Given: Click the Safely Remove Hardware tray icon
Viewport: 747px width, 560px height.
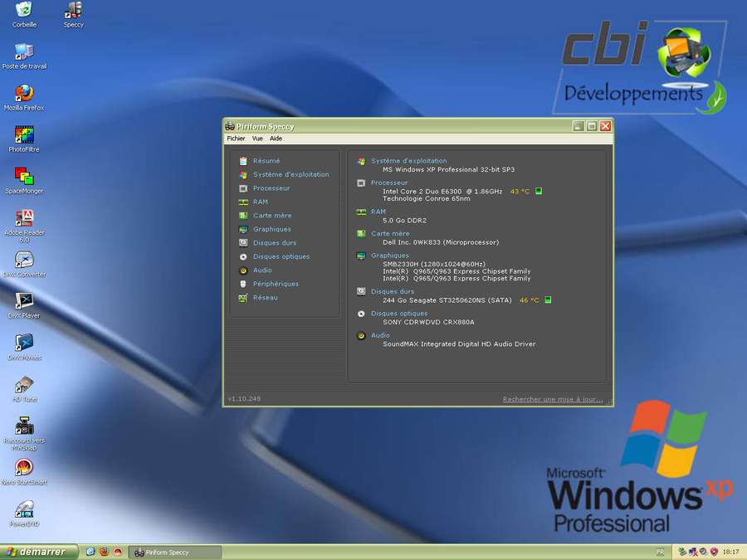Looking at the screenshot, I should [x=682, y=552].
